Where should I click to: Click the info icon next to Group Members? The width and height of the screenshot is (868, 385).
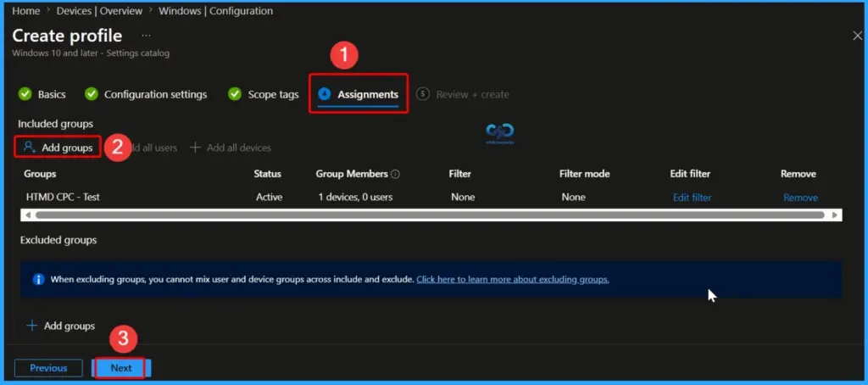tap(395, 174)
